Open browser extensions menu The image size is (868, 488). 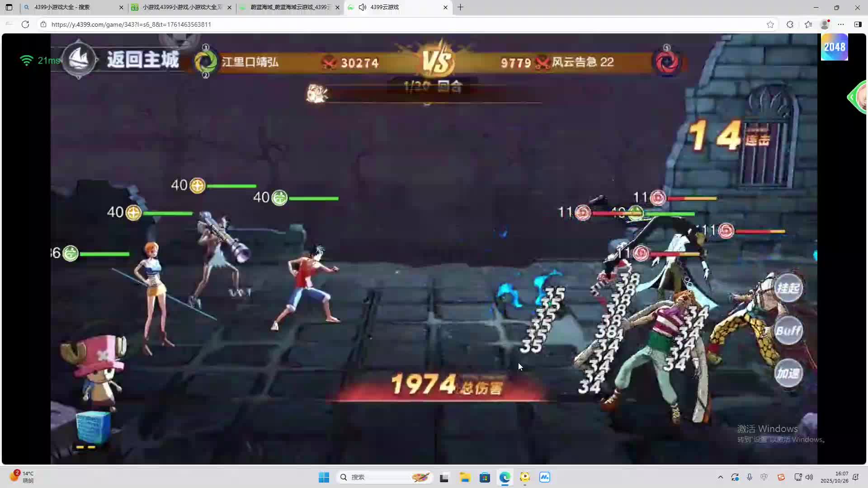tap(790, 24)
